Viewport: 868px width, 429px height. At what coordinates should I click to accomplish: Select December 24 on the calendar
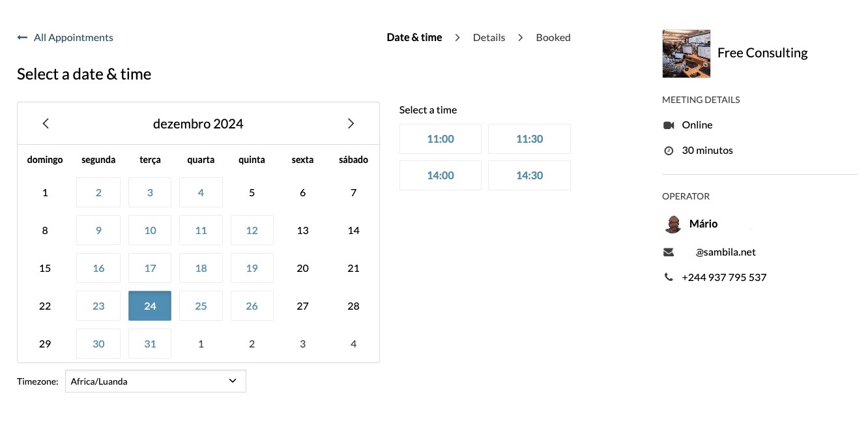tap(150, 306)
